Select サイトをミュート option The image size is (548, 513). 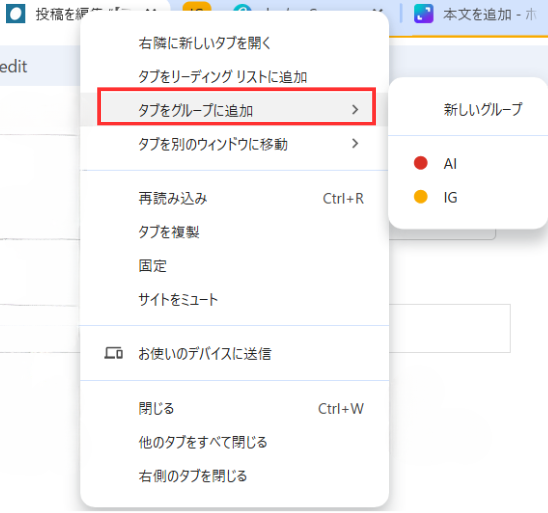[235, 299]
